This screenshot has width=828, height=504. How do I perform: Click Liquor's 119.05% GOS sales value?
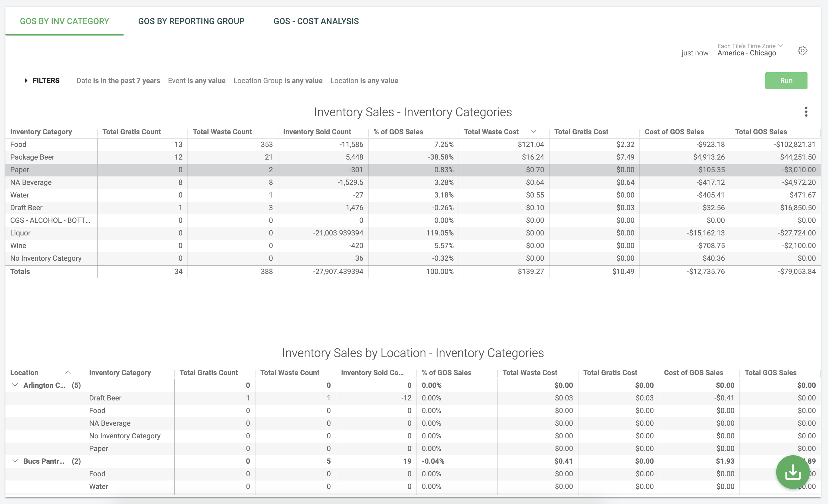pos(440,233)
